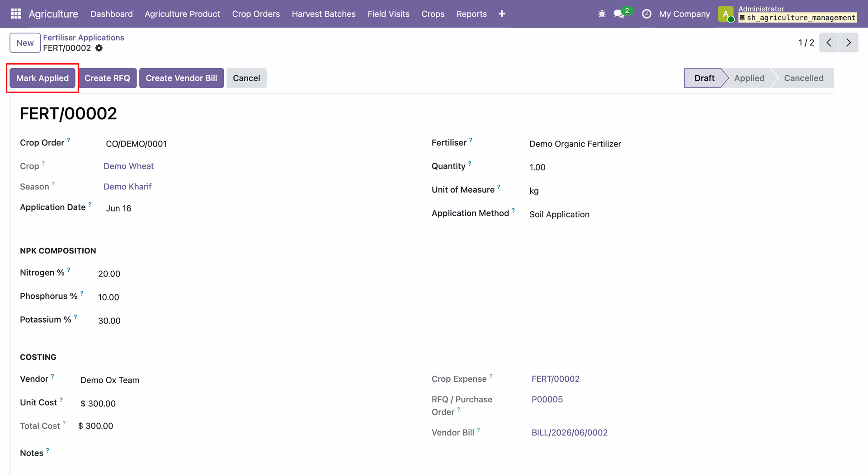
Task: Click Create Vendor Bill button
Action: click(x=181, y=78)
